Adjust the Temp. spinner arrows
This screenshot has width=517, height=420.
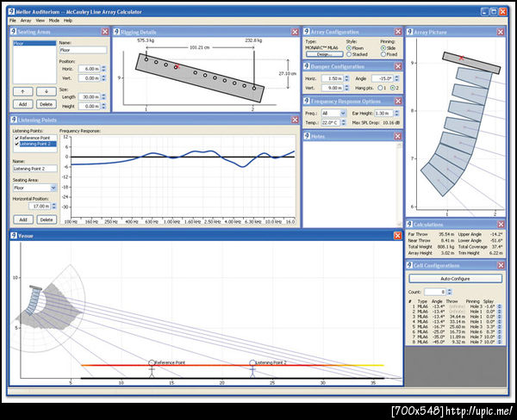tap(344, 122)
